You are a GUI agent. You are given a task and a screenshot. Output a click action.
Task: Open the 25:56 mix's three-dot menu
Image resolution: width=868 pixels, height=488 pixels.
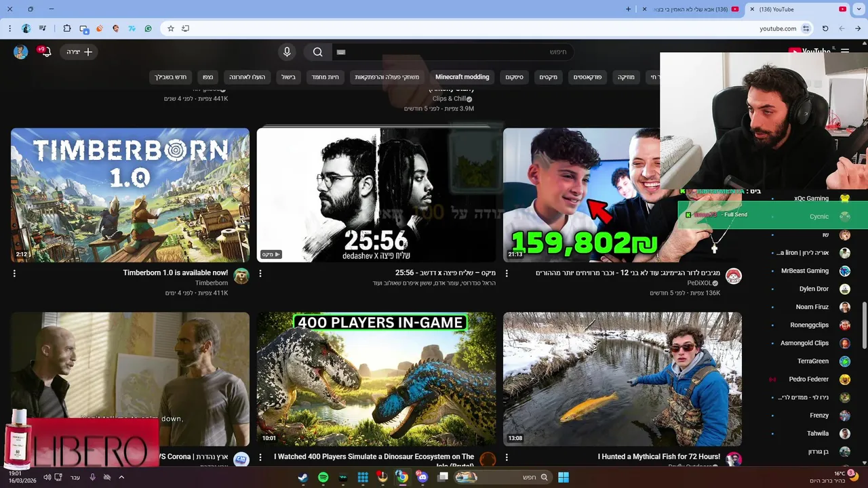click(x=260, y=273)
